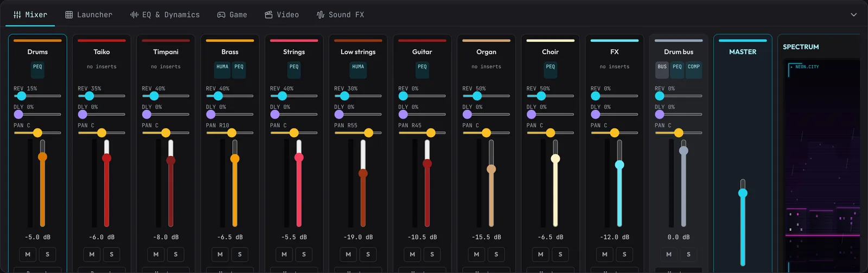Mute the Organ channel
This screenshot has width=868, height=273.
pos(476,254)
